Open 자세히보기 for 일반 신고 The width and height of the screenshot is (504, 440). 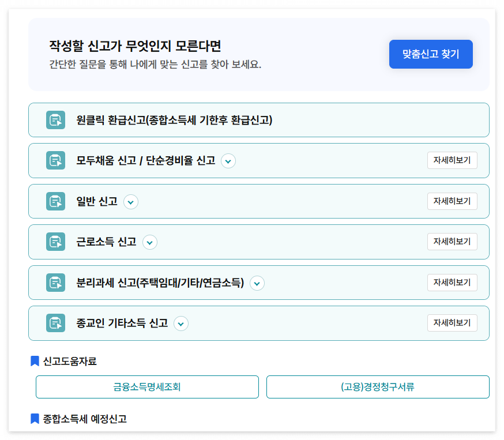(x=452, y=201)
